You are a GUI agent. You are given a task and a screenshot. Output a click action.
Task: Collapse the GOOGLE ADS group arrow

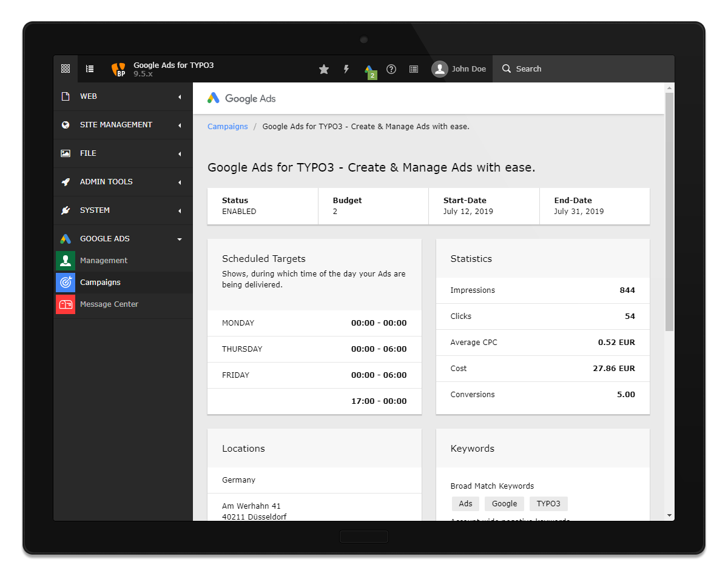[180, 239]
